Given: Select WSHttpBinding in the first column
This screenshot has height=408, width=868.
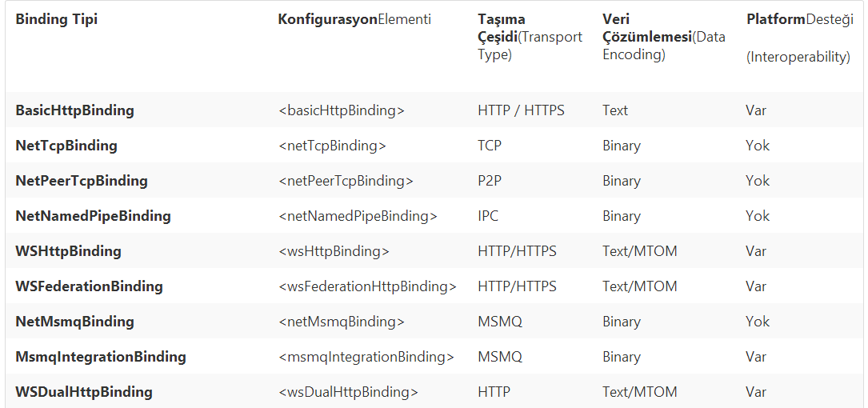Looking at the screenshot, I should point(68,251).
